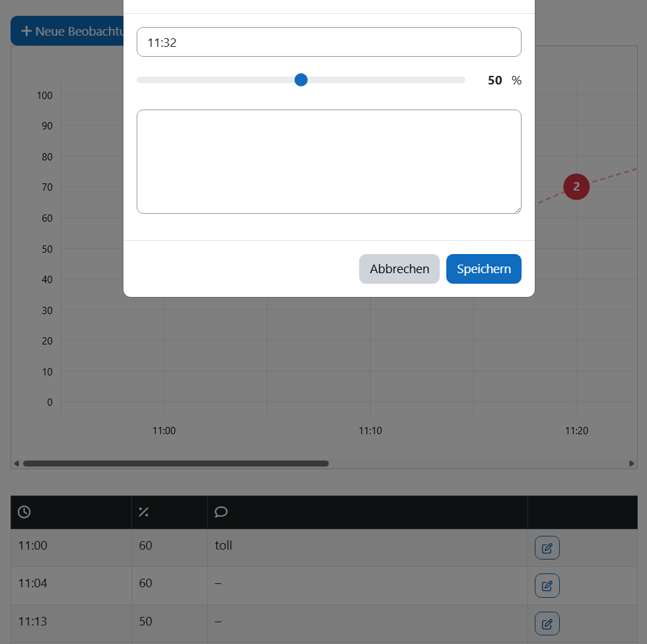The width and height of the screenshot is (647, 644).
Task: Edit the 11:13 table entry
Action: coord(547,624)
